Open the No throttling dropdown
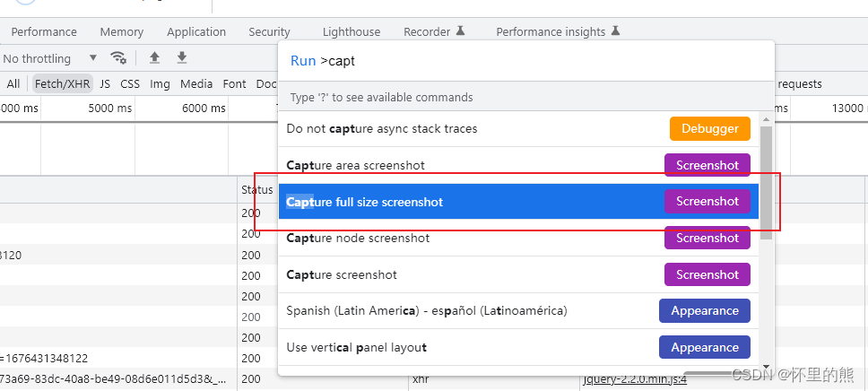 point(50,58)
